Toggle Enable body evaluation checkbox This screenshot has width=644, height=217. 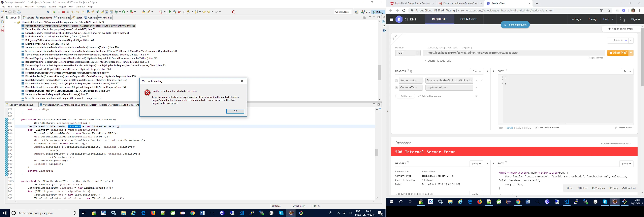(x=536, y=128)
